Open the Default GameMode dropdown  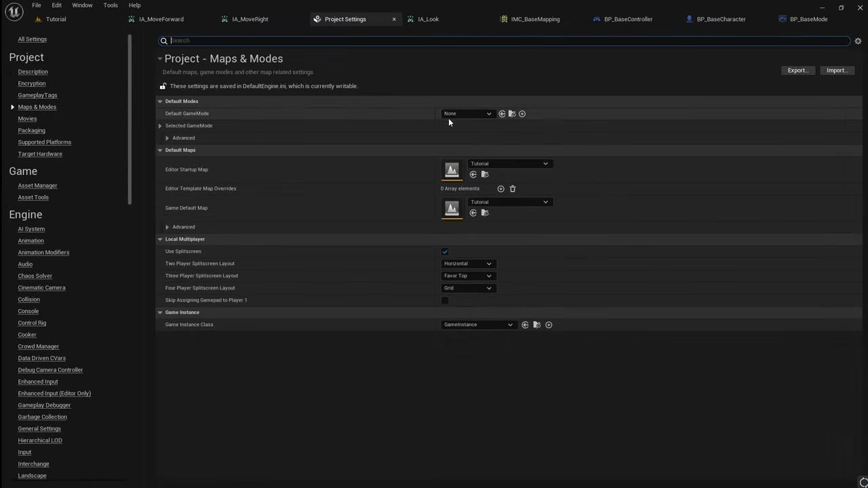pos(468,114)
